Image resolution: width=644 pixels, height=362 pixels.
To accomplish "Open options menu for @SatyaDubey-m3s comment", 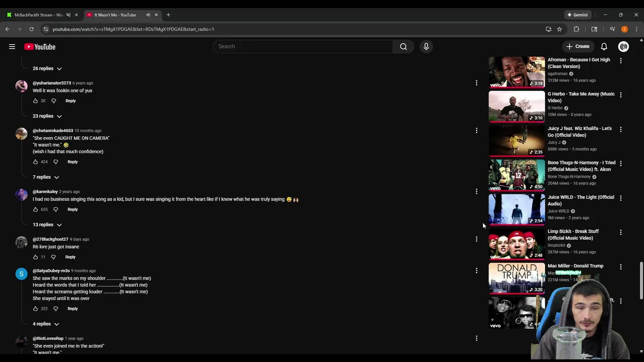I will [x=476, y=270].
